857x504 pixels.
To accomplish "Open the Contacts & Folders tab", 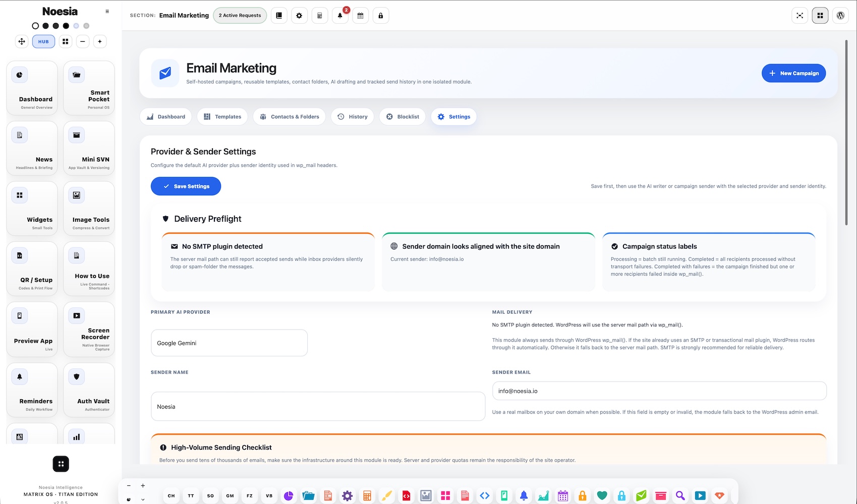I will click(290, 116).
